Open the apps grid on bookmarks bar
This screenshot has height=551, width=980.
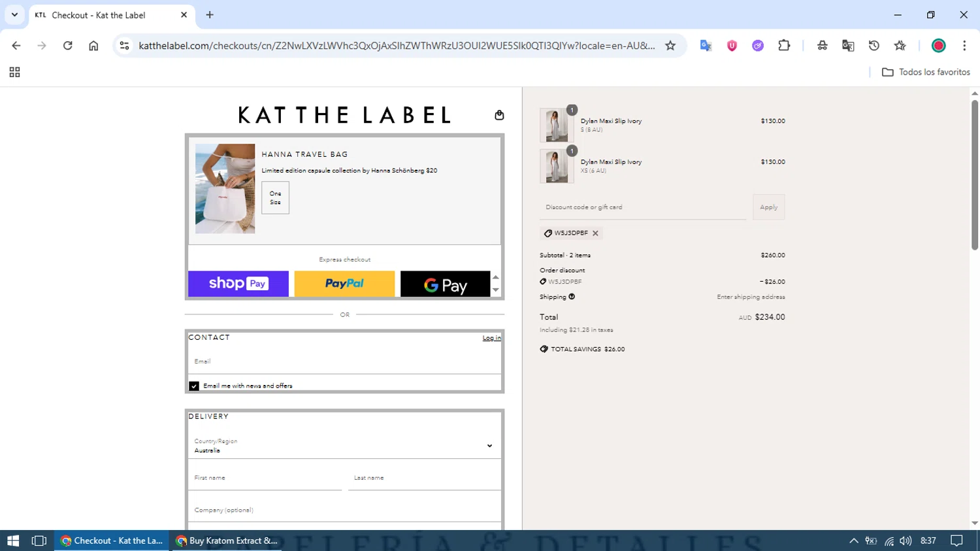coord(14,73)
